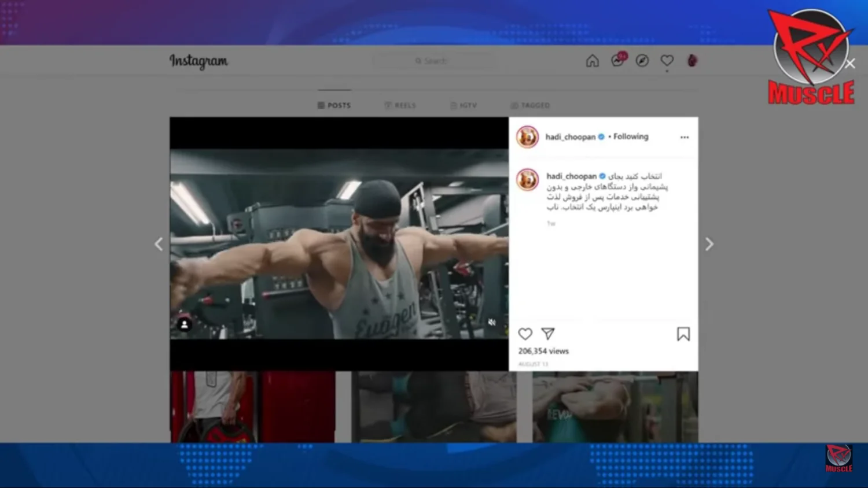The height and width of the screenshot is (488, 868).
Task: View tagged people icon on the video
Action: point(185,324)
